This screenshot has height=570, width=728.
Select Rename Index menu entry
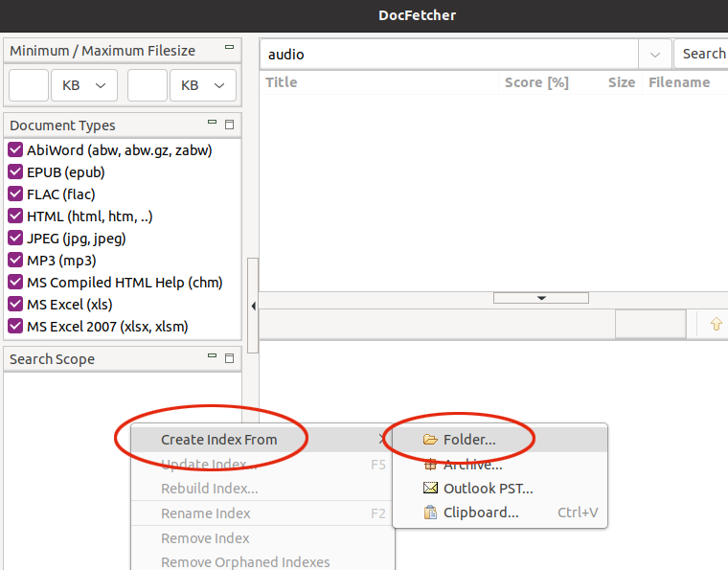coord(262,513)
